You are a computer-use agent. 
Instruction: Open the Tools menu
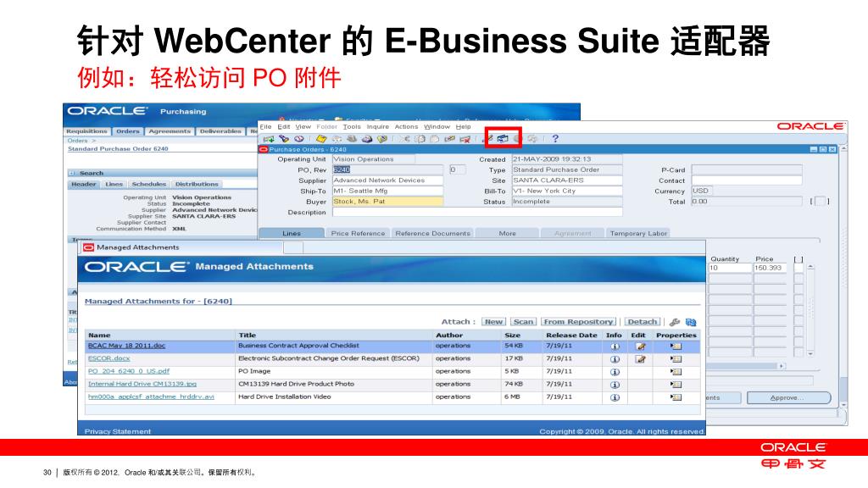coord(352,127)
